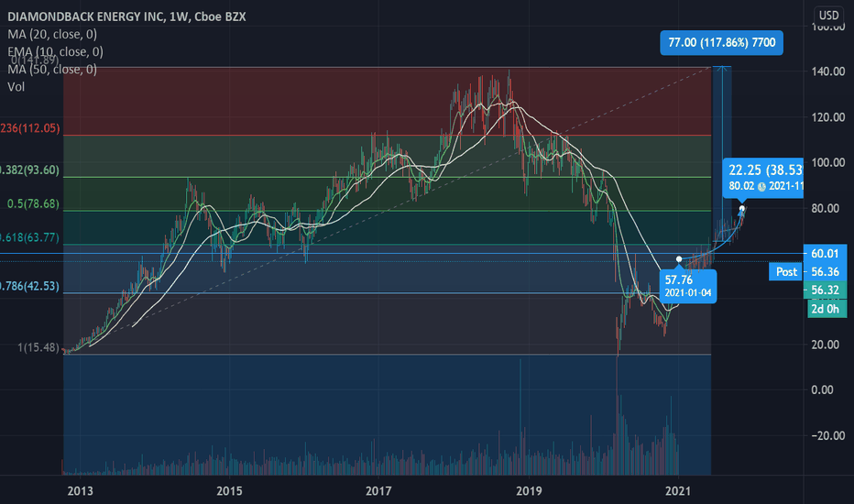
Task: Click the 0.00 price axis label
Action: pos(822,389)
